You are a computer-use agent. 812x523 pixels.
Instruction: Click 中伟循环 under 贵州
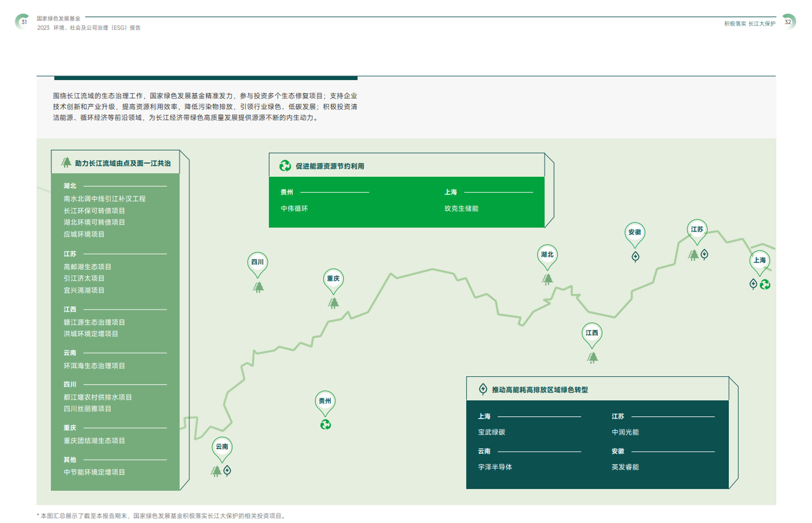click(x=294, y=209)
